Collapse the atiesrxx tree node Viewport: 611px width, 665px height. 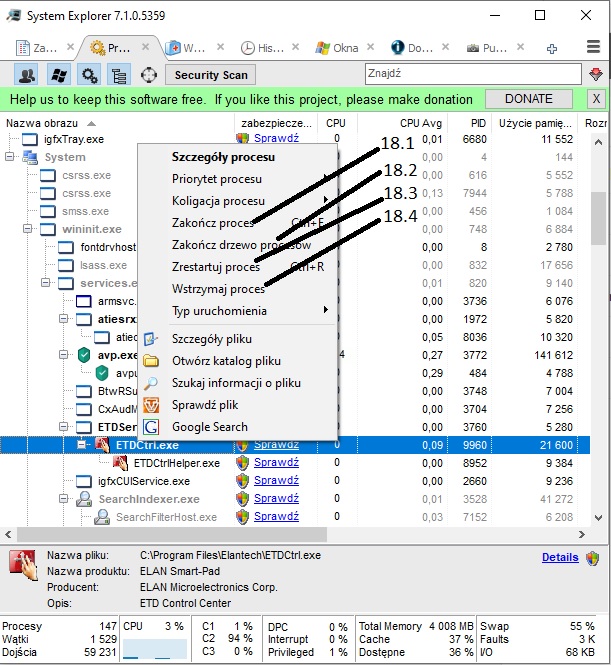pos(63,319)
